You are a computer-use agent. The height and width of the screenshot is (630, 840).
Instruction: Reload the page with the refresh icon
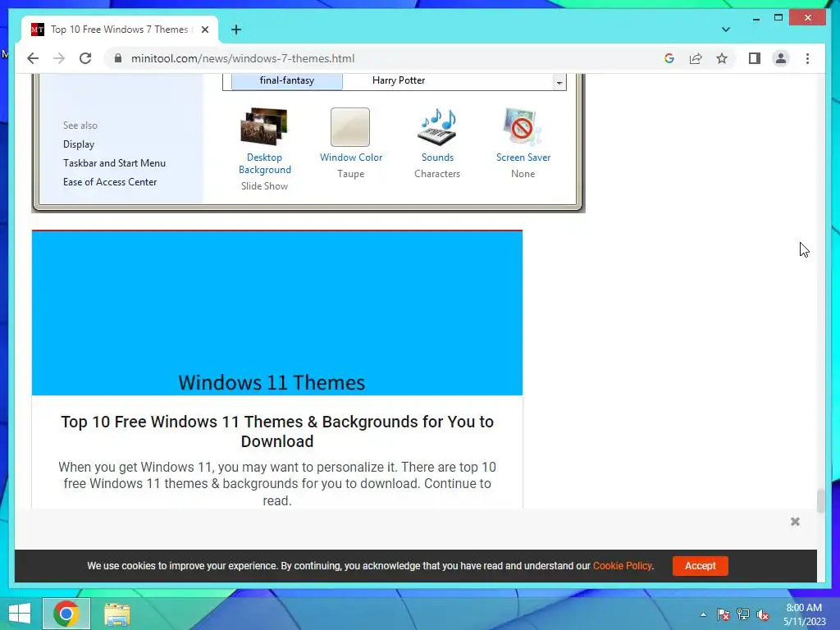[x=85, y=58]
